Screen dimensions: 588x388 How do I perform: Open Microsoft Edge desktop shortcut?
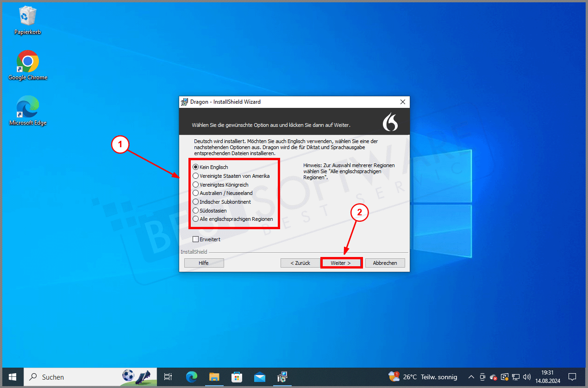27,106
